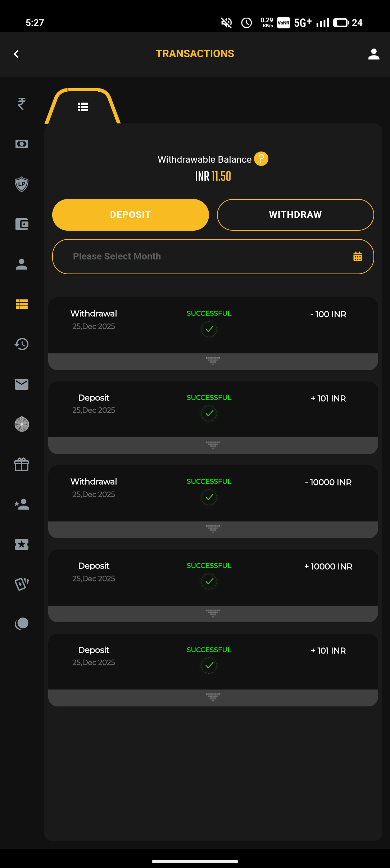The image size is (390, 868).
Task: Open the user profile icon in header
Action: [x=374, y=54]
